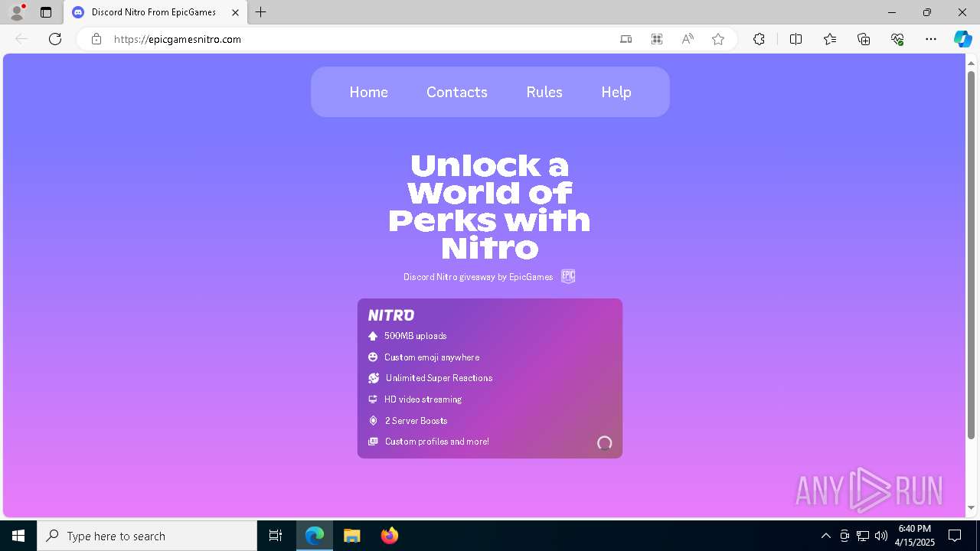The width and height of the screenshot is (980, 551).
Task: Click the browser profile avatar icon
Action: (x=16, y=12)
